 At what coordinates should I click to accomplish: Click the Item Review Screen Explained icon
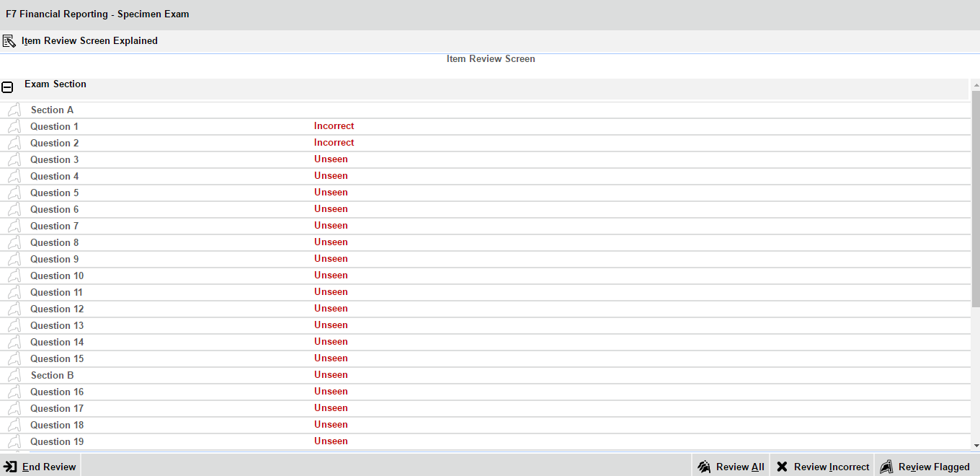coord(9,41)
